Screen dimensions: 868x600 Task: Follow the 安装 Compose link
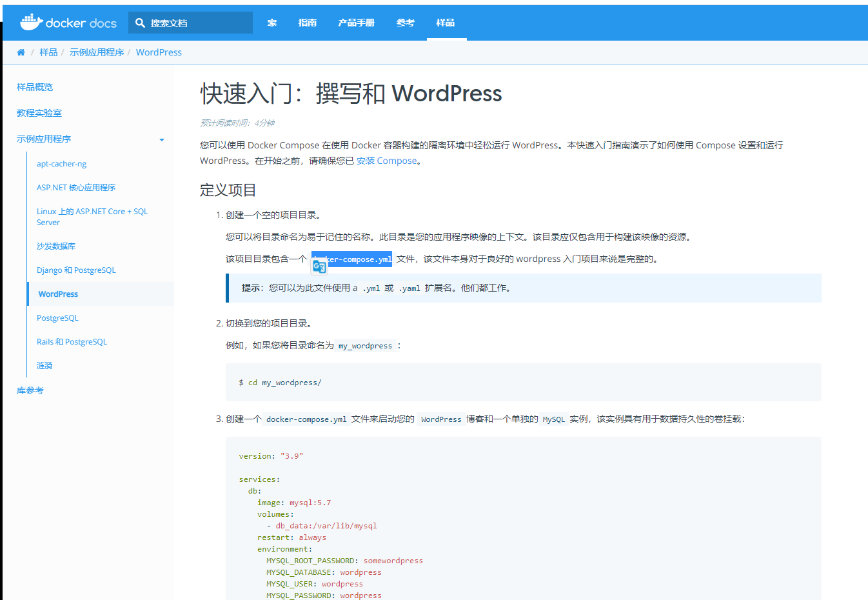(387, 161)
